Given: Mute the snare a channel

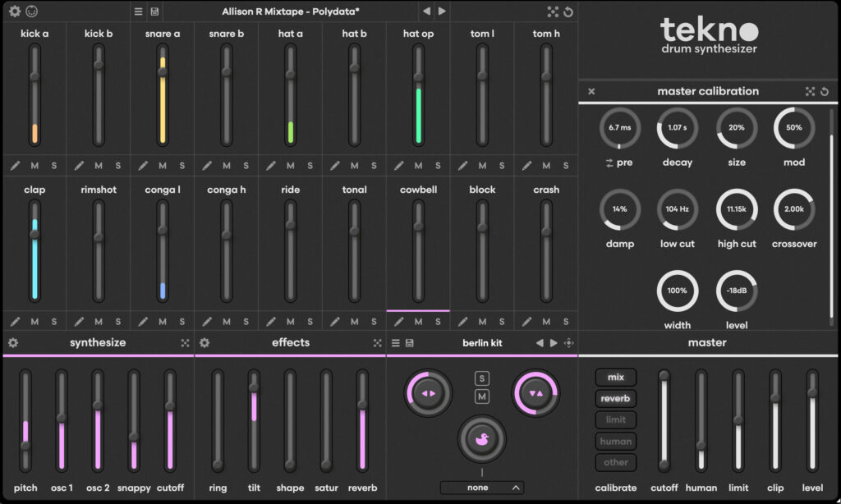Looking at the screenshot, I should coord(163,165).
